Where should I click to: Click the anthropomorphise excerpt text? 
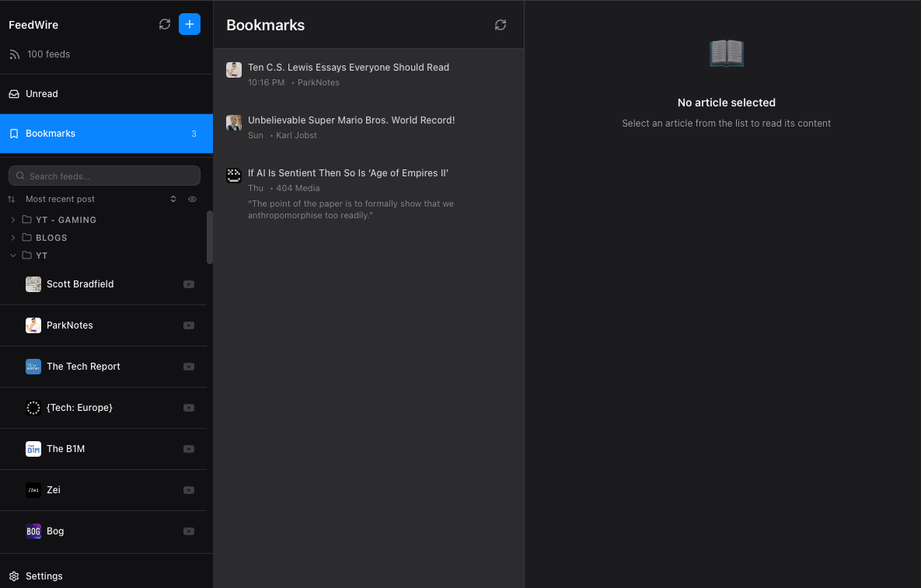point(351,210)
